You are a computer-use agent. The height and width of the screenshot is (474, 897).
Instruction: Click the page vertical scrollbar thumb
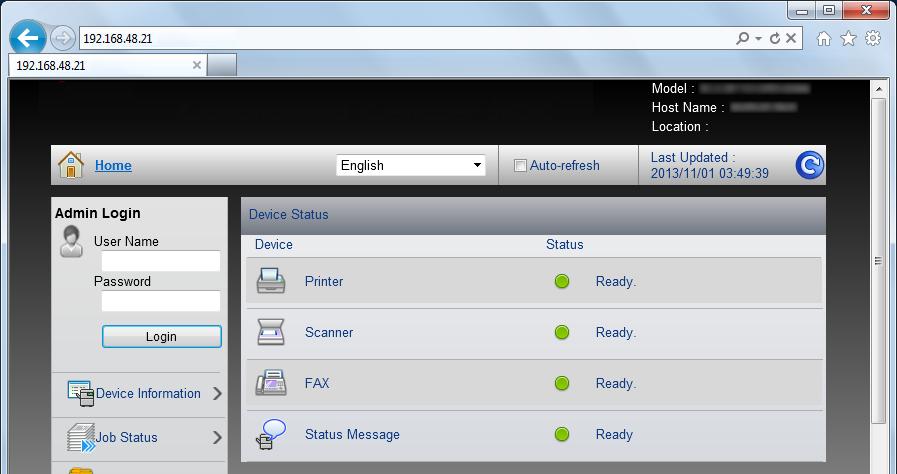tap(878, 260)
